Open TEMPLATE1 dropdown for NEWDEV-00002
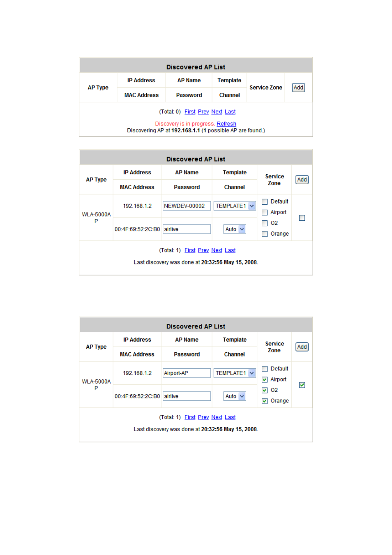 click(235, 206)
